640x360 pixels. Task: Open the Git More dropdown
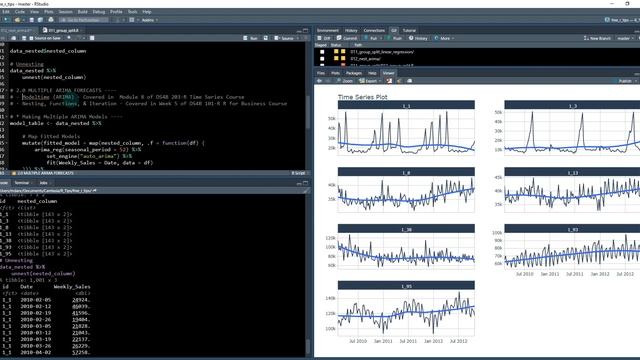tap(444, 38)
